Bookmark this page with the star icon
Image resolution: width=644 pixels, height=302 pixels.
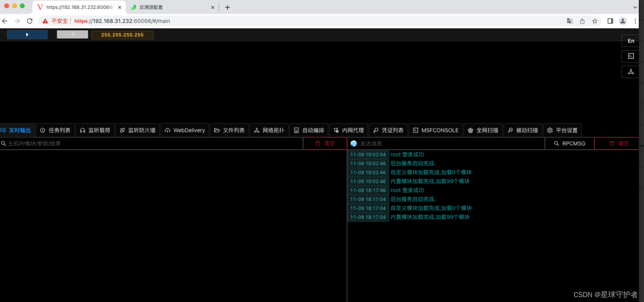coord(595,21)
